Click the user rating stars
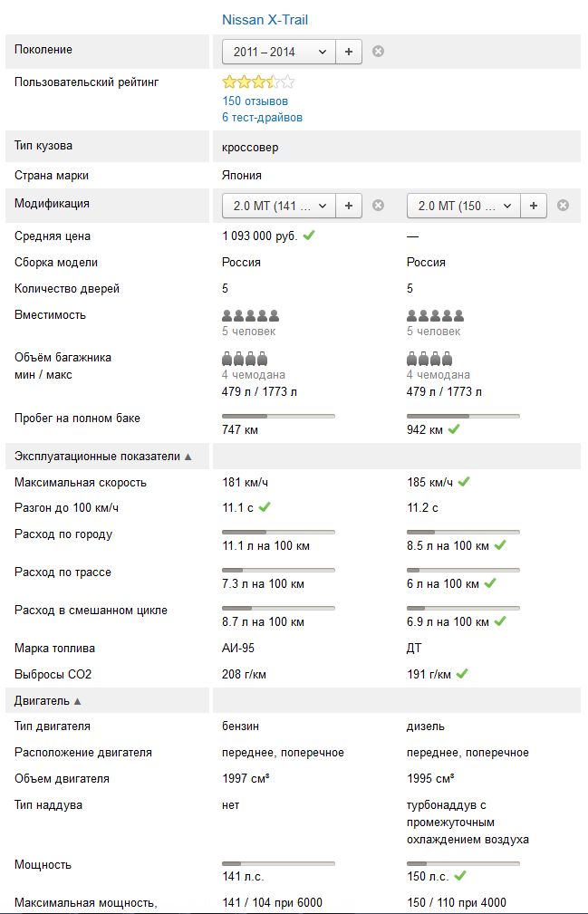Screen dimensions: 588x914 (x=258, y=82)
